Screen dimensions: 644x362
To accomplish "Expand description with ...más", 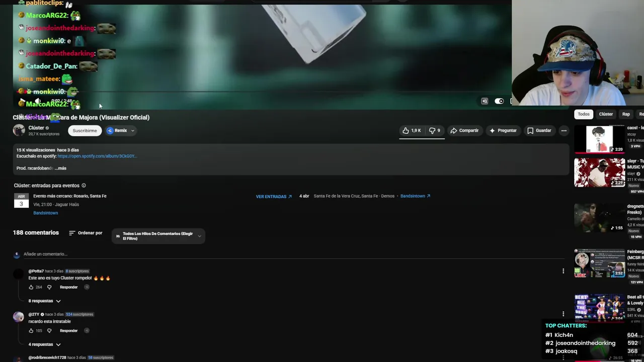I will [60, 168].
